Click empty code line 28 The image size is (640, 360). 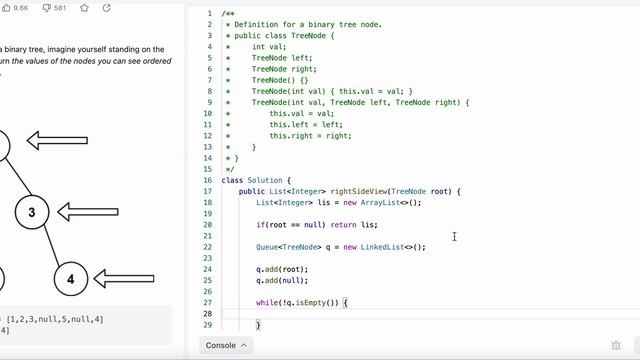click(x=431, y=314)
